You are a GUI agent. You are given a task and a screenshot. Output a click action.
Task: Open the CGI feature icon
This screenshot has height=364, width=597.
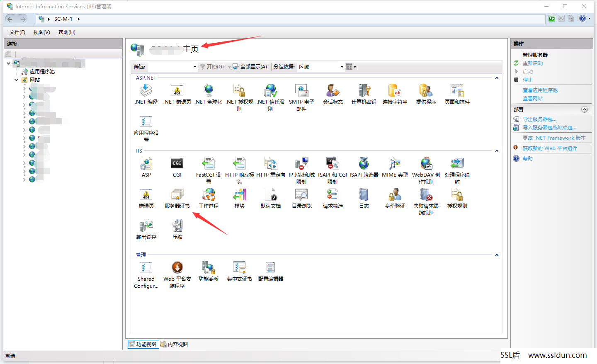click(x=177, y=167)
